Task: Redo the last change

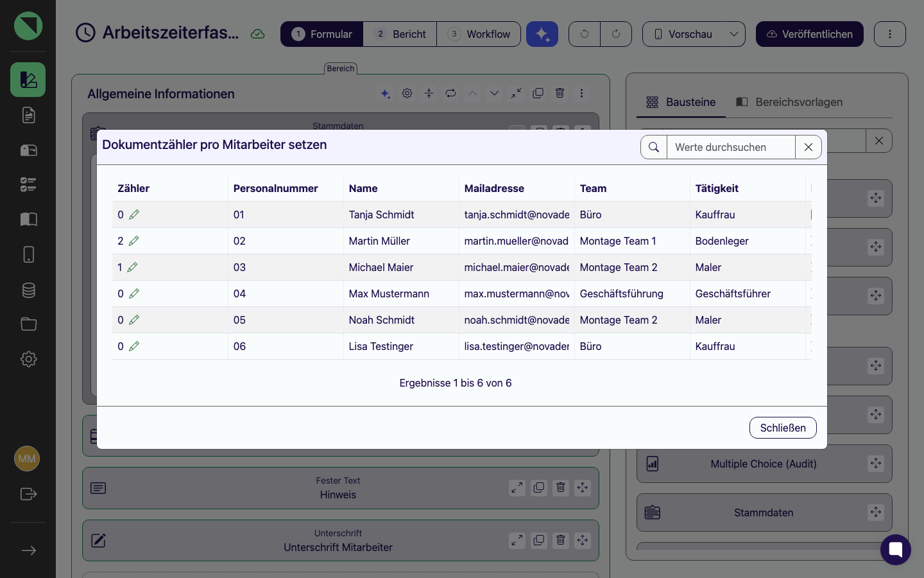Action: [616, 34]
